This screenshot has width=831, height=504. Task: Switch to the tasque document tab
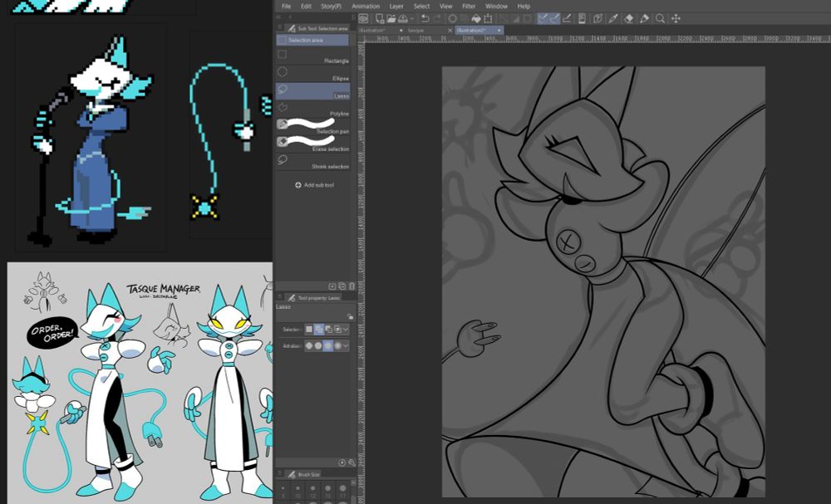tap(415, 31)
